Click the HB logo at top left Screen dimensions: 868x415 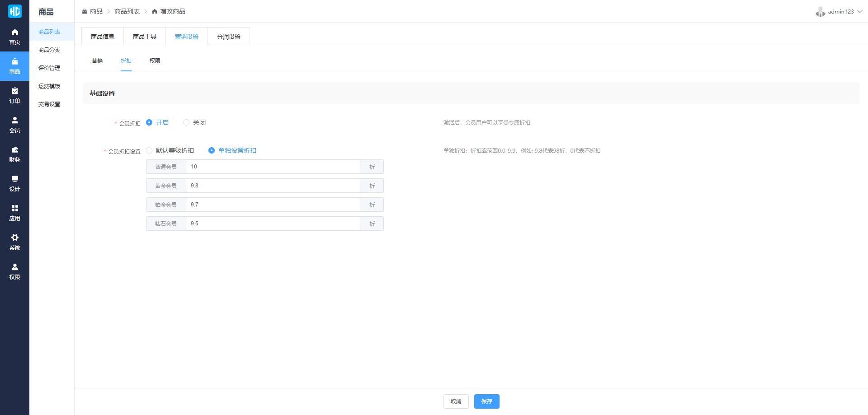[x=14, y=11]
